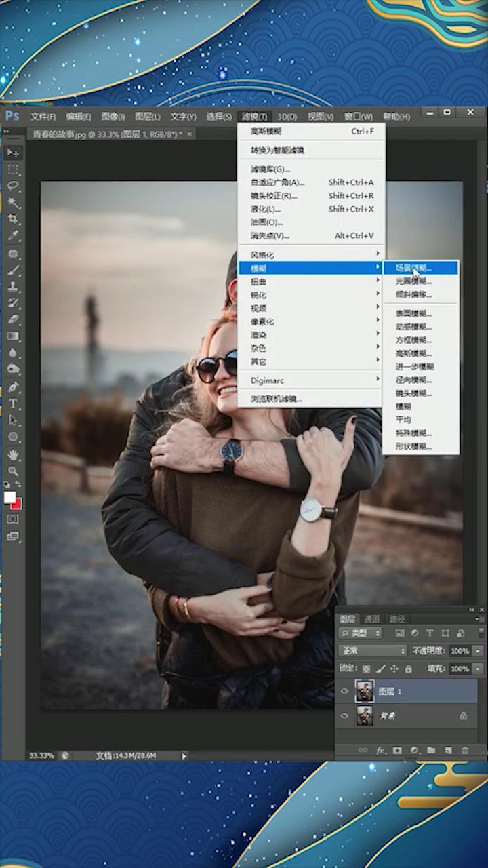The height and width of the screenshot is (868, 488).
Task: Choose 场景模糊 from the blur submenu
Action: [x=420, y=269]
